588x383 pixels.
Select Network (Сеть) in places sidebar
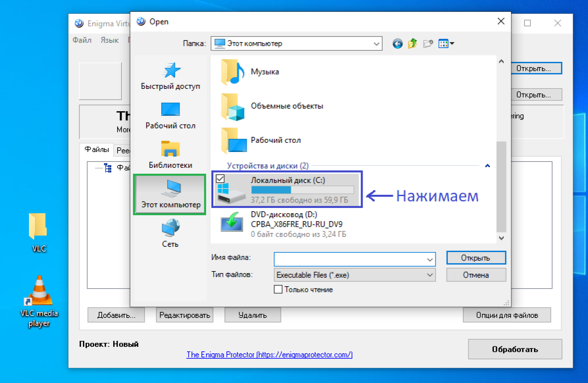[x=170, y=234]
